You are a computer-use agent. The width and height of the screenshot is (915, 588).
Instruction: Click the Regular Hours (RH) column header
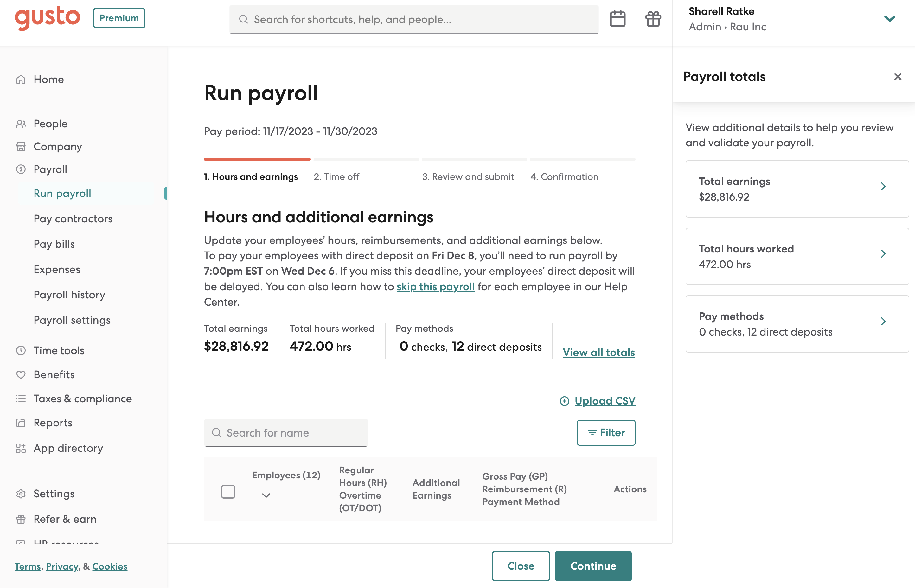363,476
